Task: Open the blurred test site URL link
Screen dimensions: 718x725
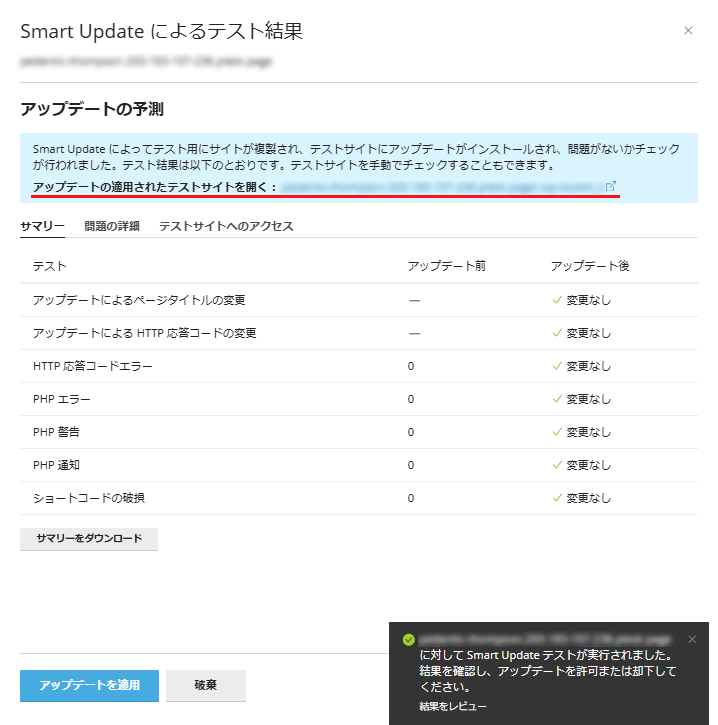Action: (x=440, y=187)
